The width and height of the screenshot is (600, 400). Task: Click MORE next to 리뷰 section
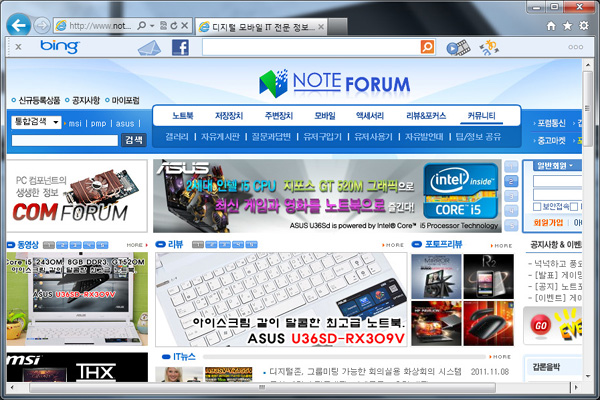(393, 245)
